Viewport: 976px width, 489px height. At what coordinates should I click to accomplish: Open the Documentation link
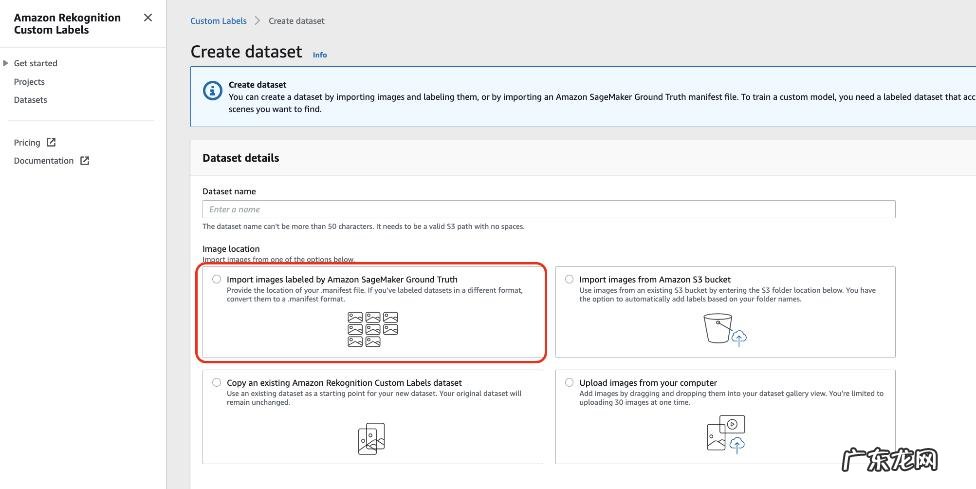43,161
